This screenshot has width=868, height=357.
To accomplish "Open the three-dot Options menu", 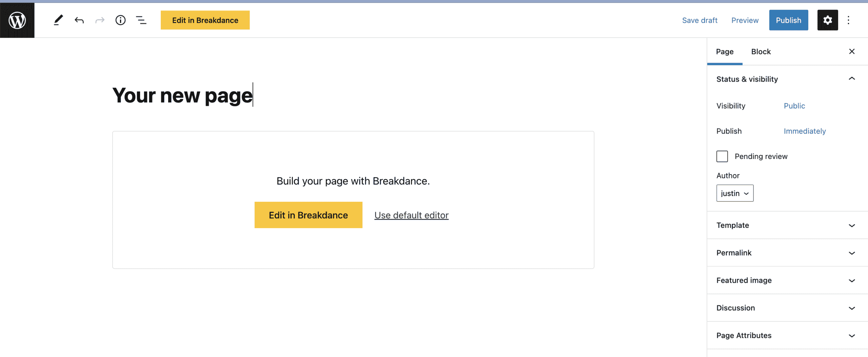I will coord(848,20).
